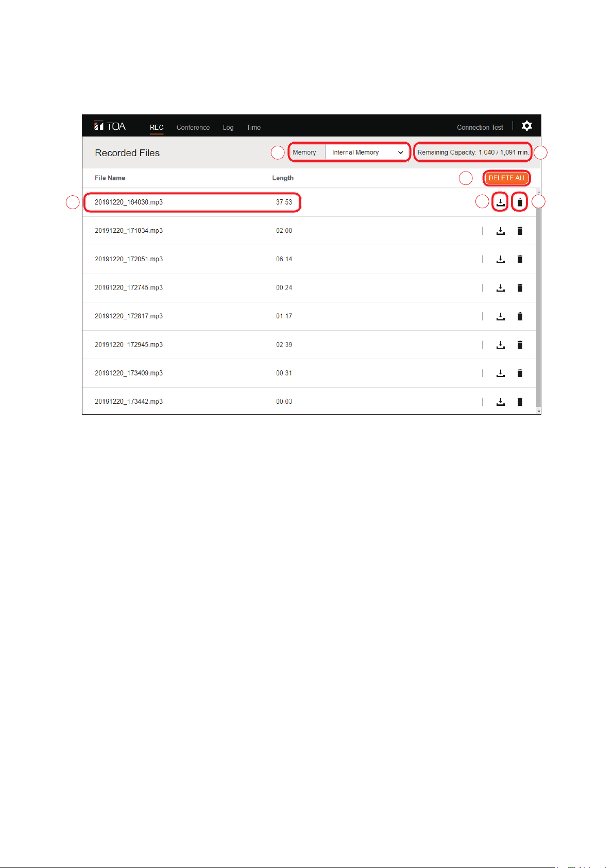Select file name 20191220_173442.mp3
The width and height of the screenshot is (614, 868).
click(129, 402)
